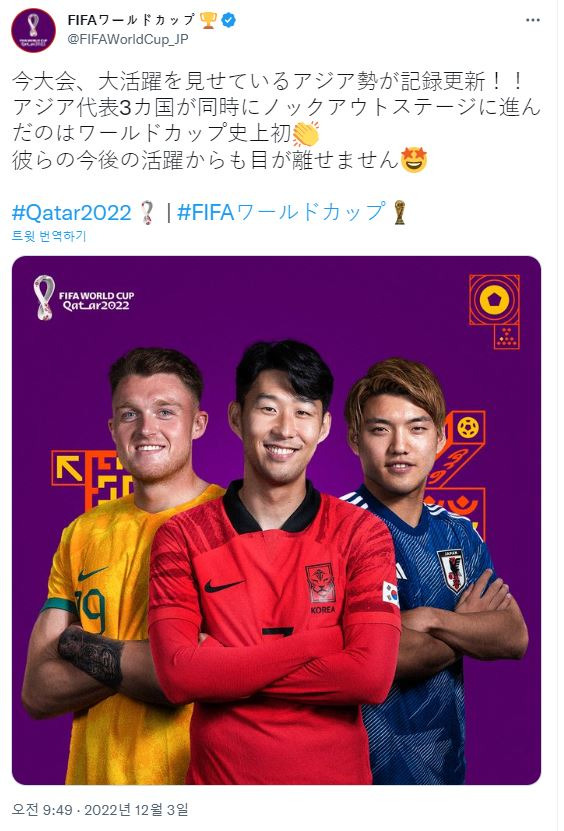
Task: Click the trophy emoji beside account name
Action: tap(208, 20)
